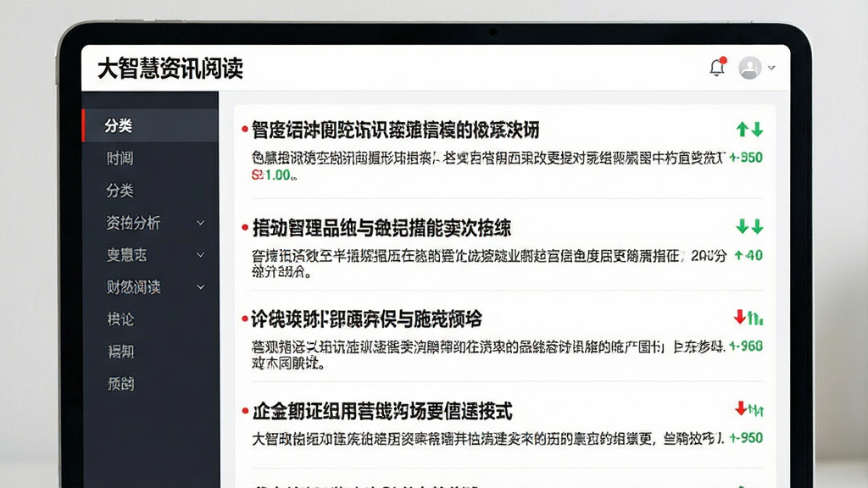
Task: Click the green up arrow on 智度 headline
Action: pos(743,130)
